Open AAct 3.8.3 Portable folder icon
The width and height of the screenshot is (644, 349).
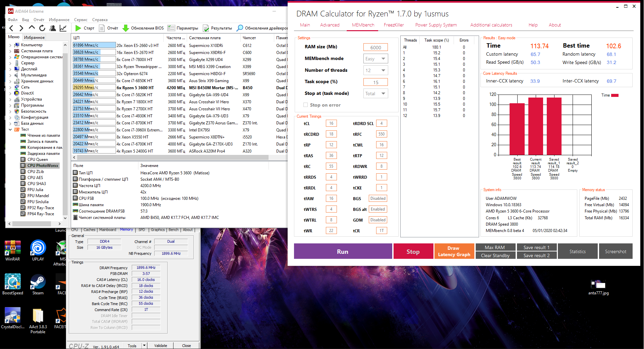click(x=38, y=321)
